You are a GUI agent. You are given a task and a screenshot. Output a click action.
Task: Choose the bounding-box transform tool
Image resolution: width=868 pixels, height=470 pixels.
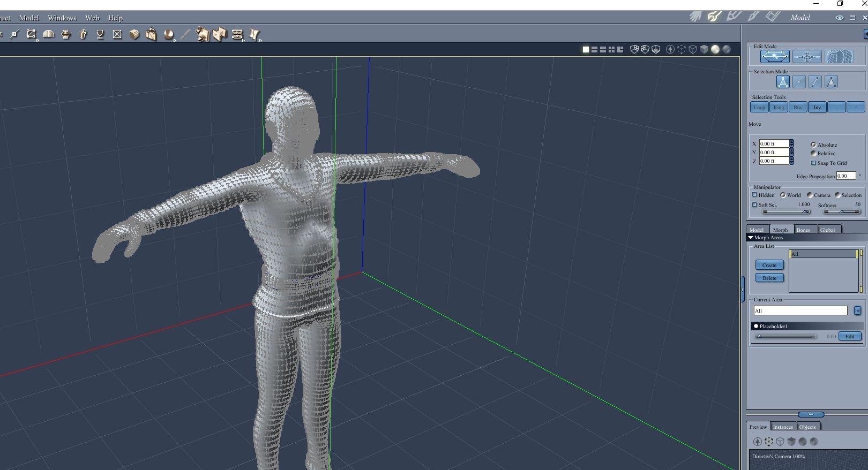31,35
